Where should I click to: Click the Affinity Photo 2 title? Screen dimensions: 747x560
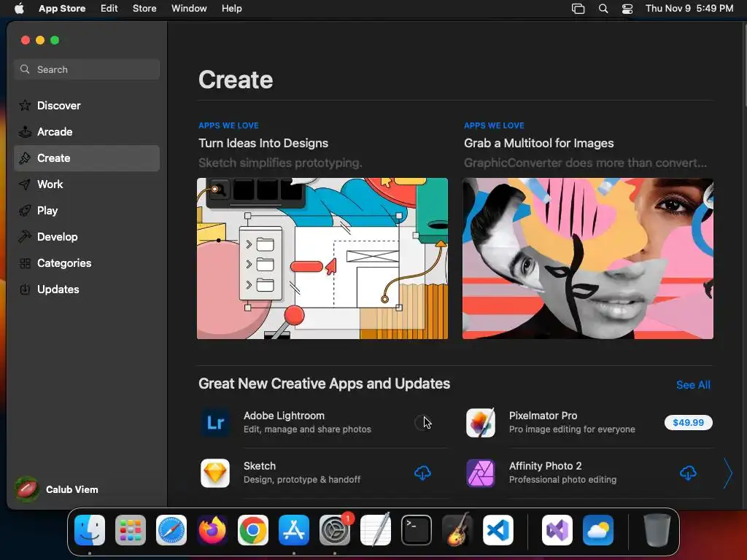546,466
